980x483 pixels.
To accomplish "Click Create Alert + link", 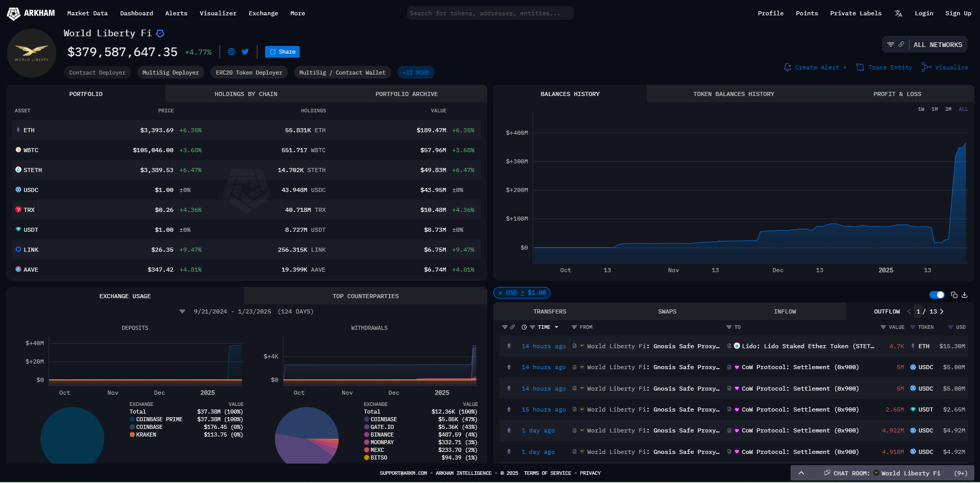I will (816, 67).
